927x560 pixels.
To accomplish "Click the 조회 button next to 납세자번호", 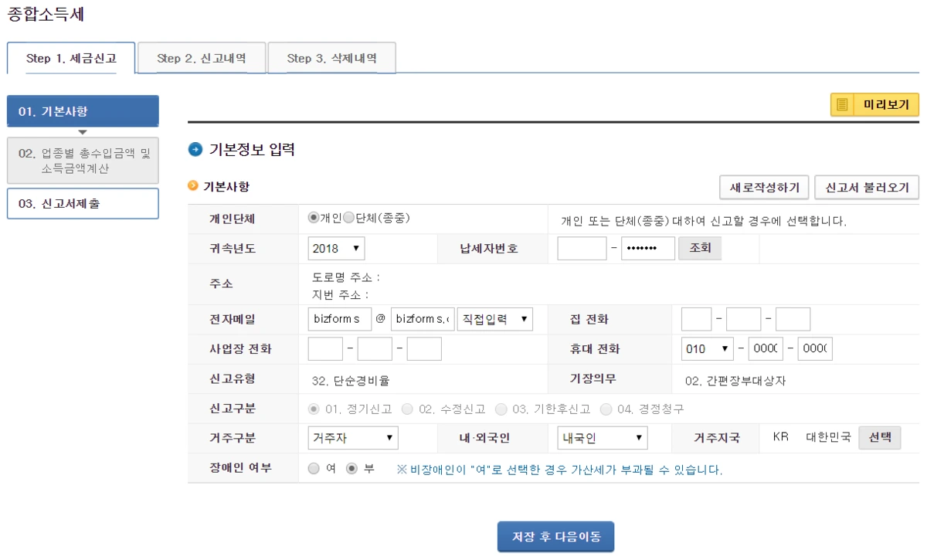I will point(699,248).
